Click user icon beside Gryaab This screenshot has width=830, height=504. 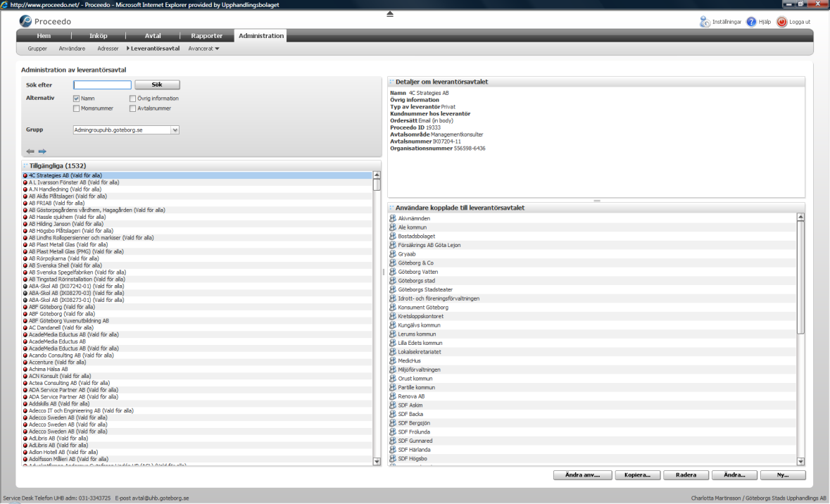click(393, 254)
